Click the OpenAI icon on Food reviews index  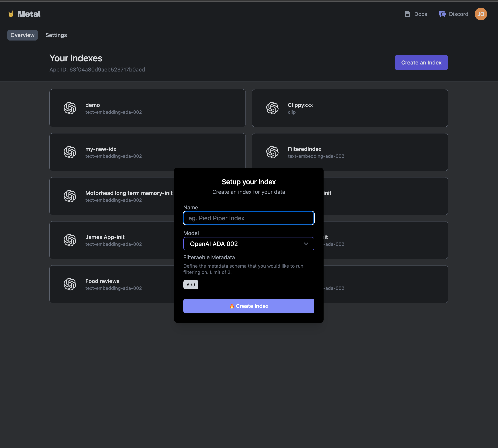70,284
